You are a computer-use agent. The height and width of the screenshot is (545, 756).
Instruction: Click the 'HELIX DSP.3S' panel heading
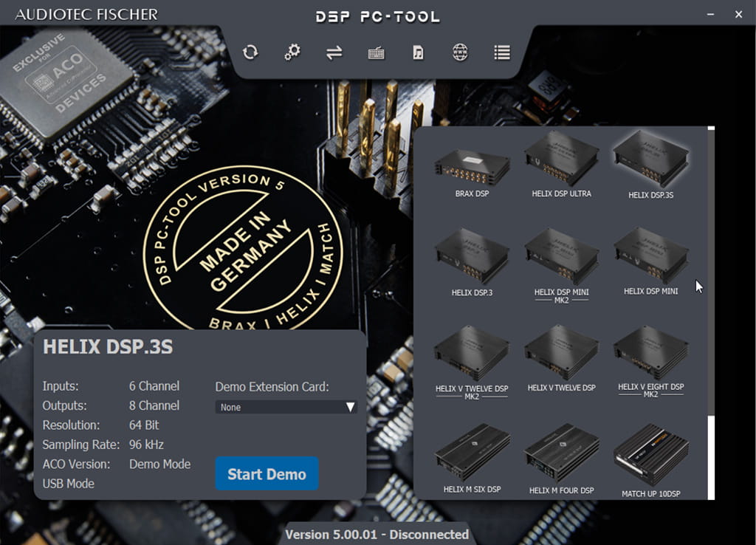(x=108, y=347)
